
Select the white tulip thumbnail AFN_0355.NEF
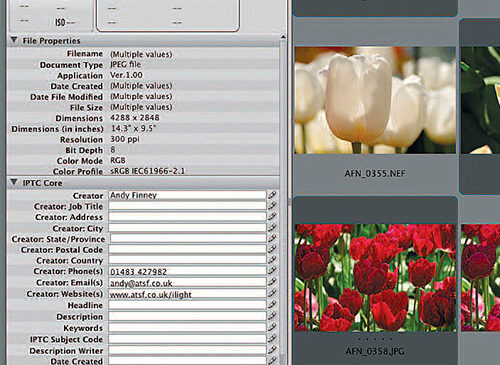pyautogui.click(x=375, y=100)
